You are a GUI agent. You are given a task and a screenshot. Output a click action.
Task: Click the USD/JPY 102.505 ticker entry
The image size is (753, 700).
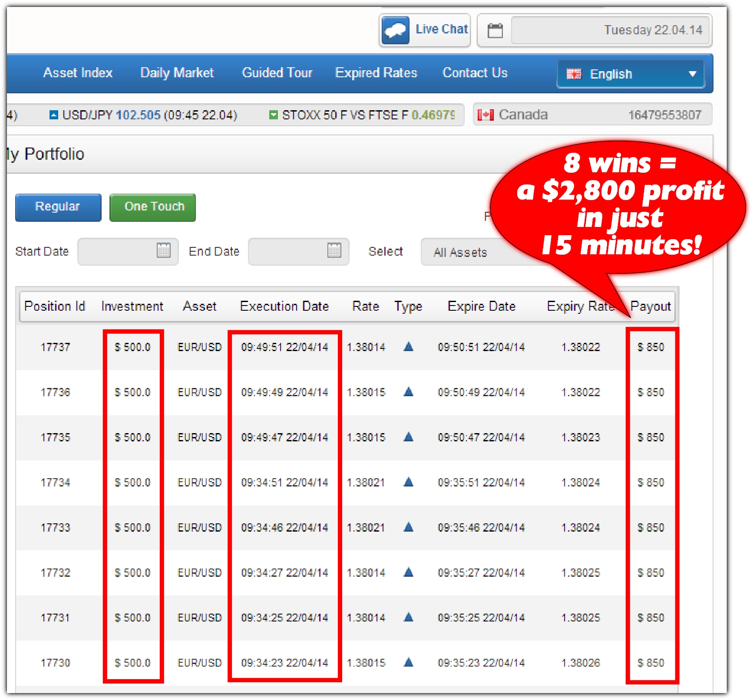tap(143, 115)
